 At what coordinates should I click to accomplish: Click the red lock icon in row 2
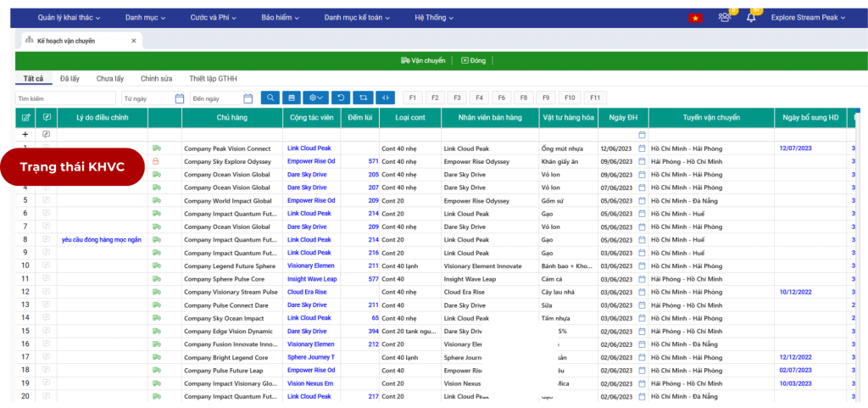156,161
